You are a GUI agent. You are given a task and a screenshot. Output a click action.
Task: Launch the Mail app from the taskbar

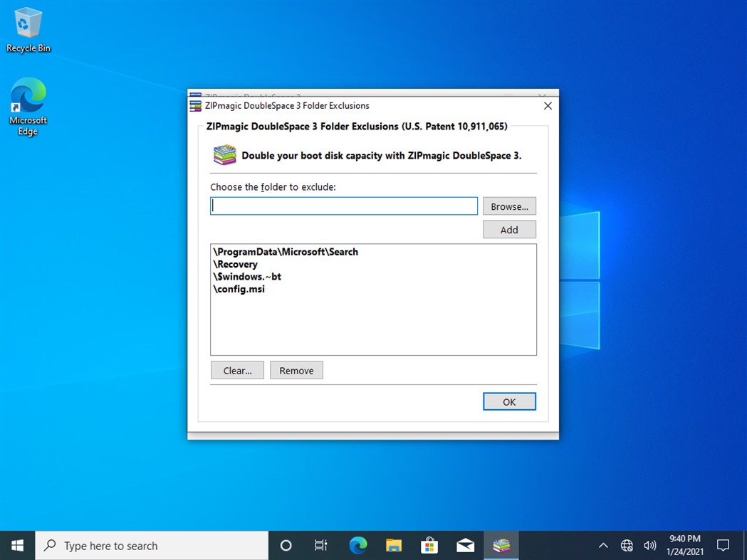pos(465,545)
